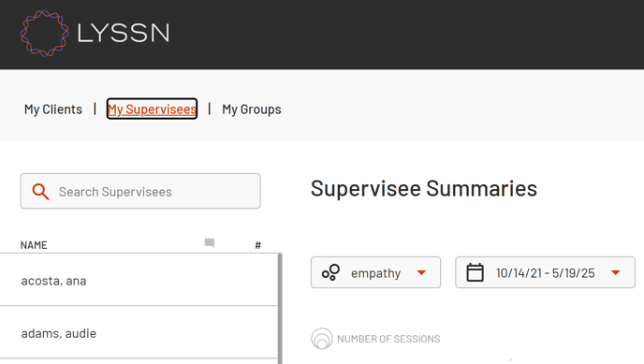Open the 10/14/21 - 5/19/25 date range dropdown
The image size is (644, 364).
click(x=545, y=272)
